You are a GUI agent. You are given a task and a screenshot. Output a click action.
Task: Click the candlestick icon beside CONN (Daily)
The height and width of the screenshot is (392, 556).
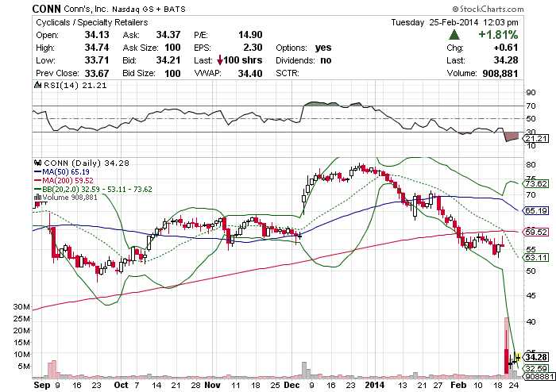tap(37, 163)
